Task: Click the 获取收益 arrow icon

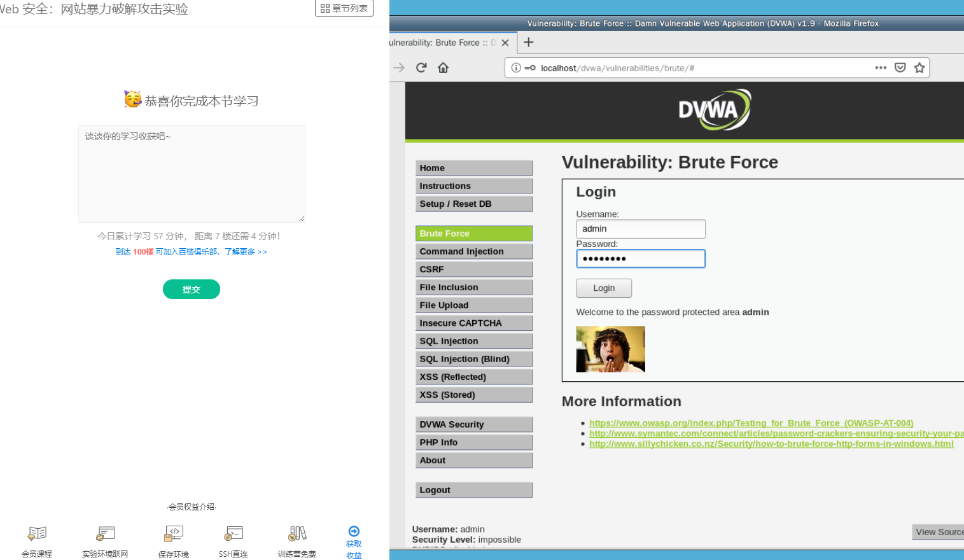Action: point(354,531)
